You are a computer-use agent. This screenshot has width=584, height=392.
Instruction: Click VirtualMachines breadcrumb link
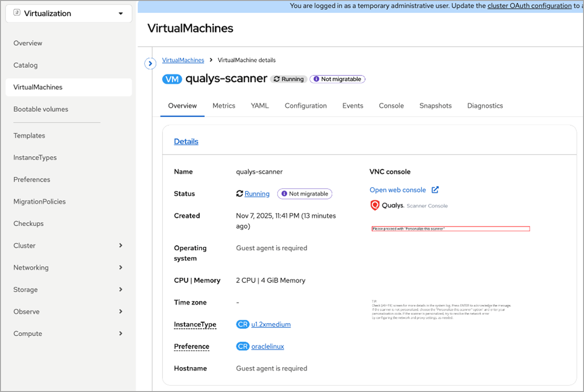[x=183, y=60]
